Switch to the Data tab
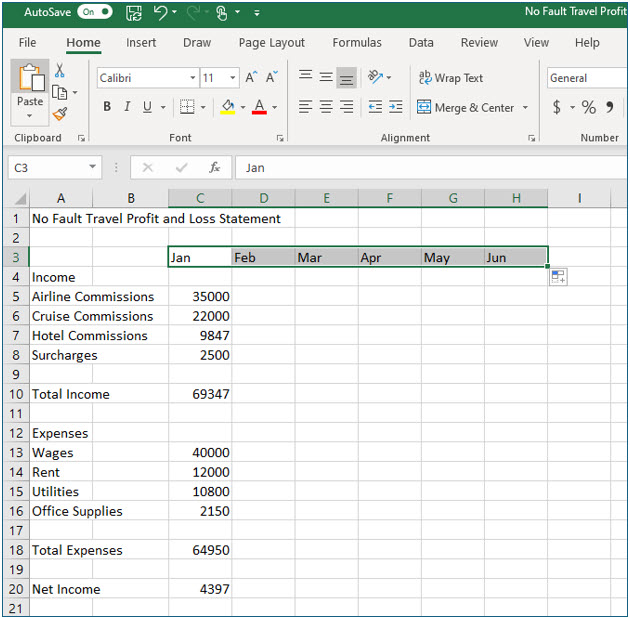The image size is (630, 618). [421, 43]
